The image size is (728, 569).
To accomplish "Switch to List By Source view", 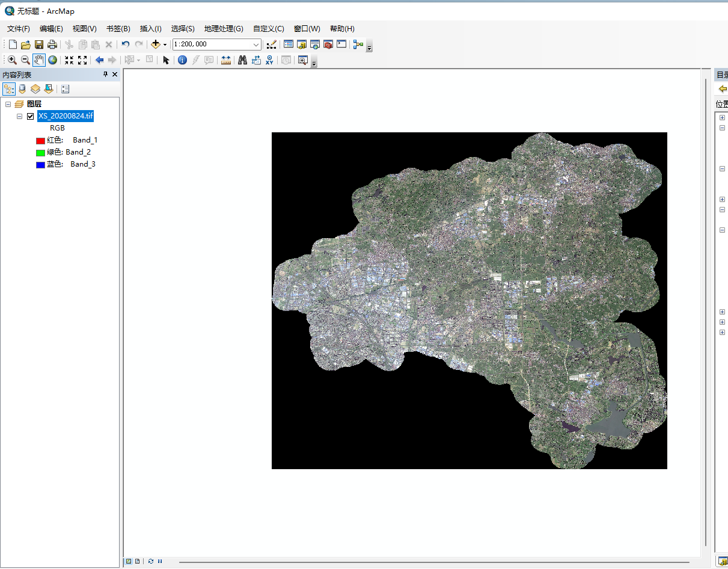I will click(22, 89).
